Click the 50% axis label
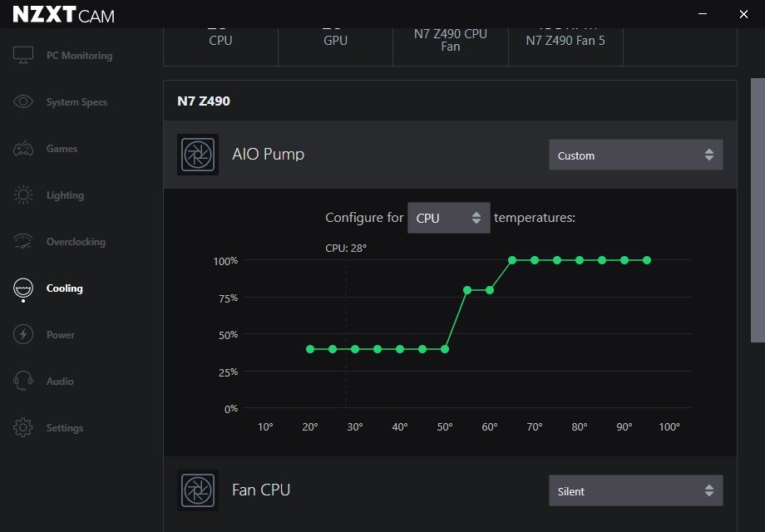The image size is (765, 532). (x=228, y=335)
